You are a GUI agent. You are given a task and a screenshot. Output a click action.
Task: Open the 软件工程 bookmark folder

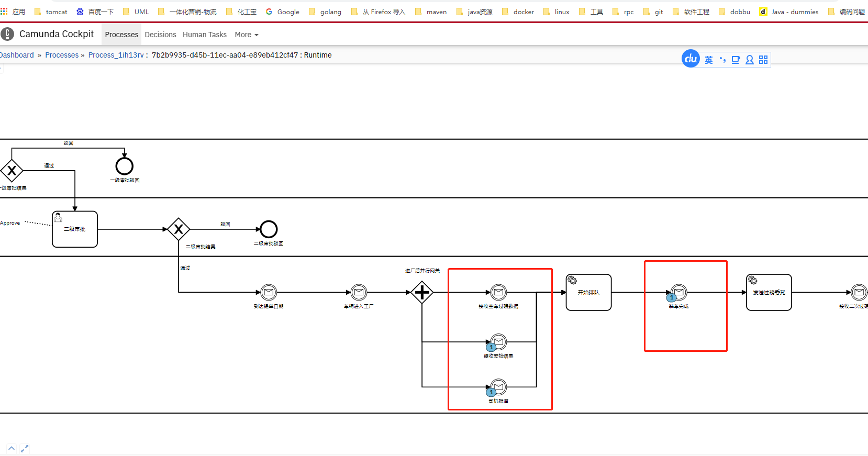tap(691, 12)
